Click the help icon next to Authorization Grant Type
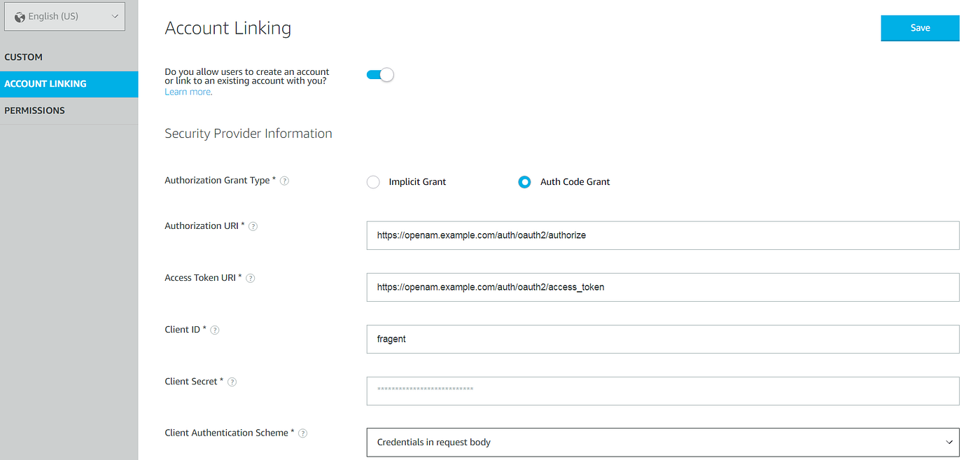Image resolution: width=980 pixels, height=460 pixels. tap(284, 180)
